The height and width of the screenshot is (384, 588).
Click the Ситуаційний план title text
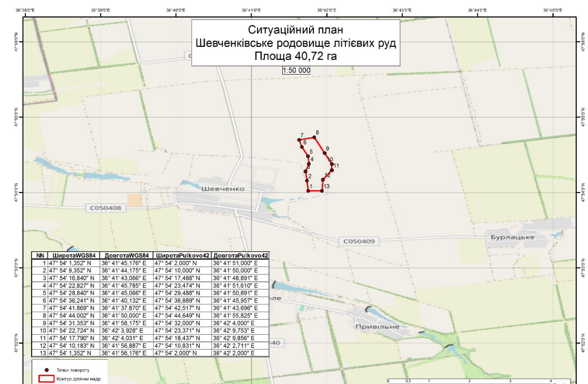point(296,30)
